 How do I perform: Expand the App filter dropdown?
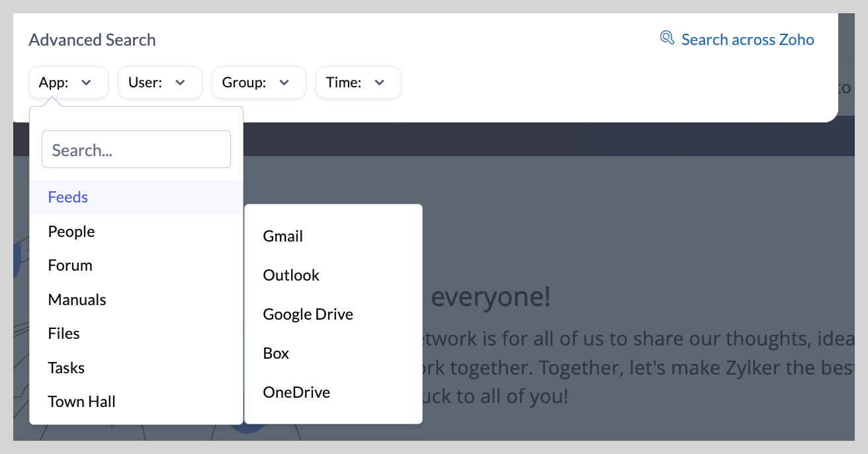68,83
